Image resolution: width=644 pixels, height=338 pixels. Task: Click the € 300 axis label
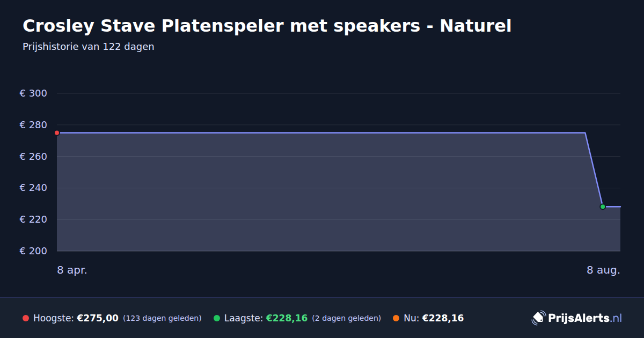(x=33, y=93)
